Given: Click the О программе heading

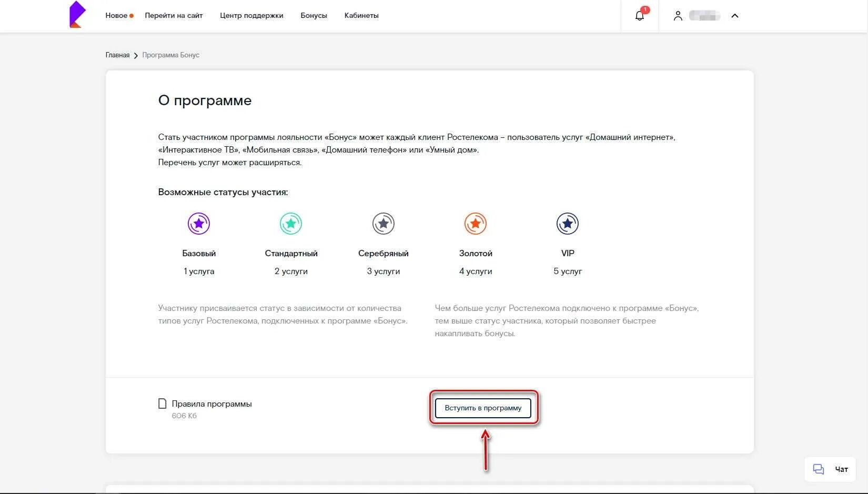Looking at the screenshot, I should click(205, 100).
